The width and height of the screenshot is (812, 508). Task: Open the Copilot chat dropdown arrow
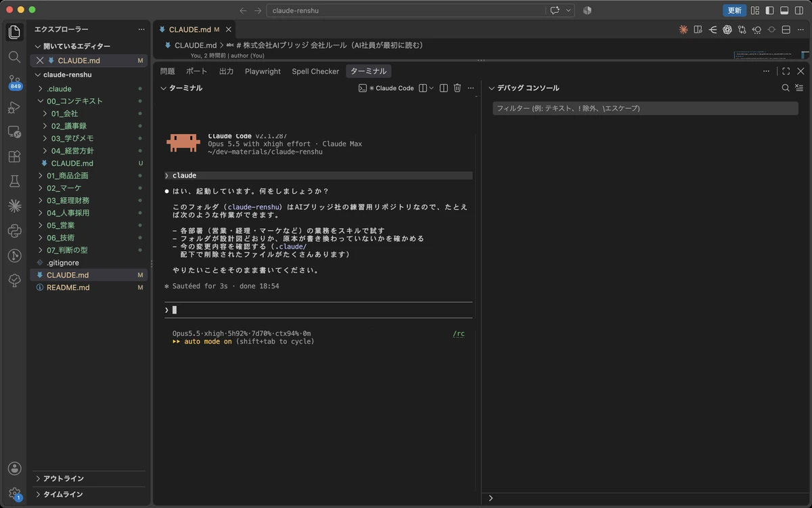568,10
